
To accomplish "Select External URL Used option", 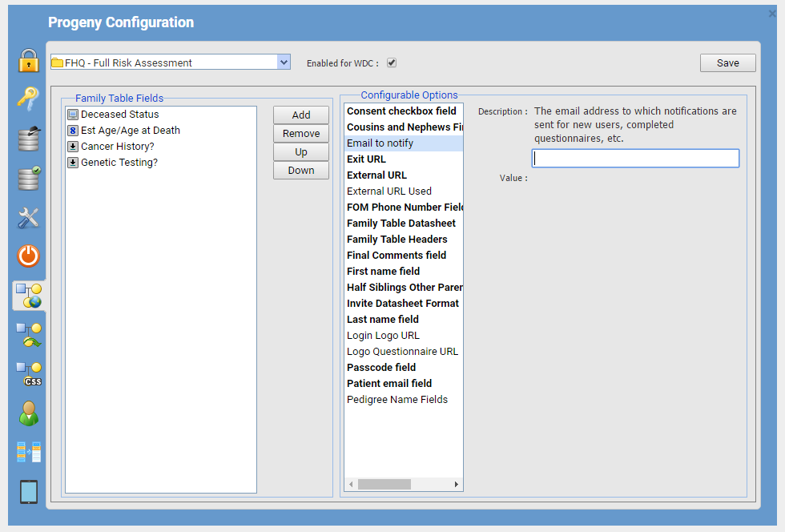I will pos(404,191).
